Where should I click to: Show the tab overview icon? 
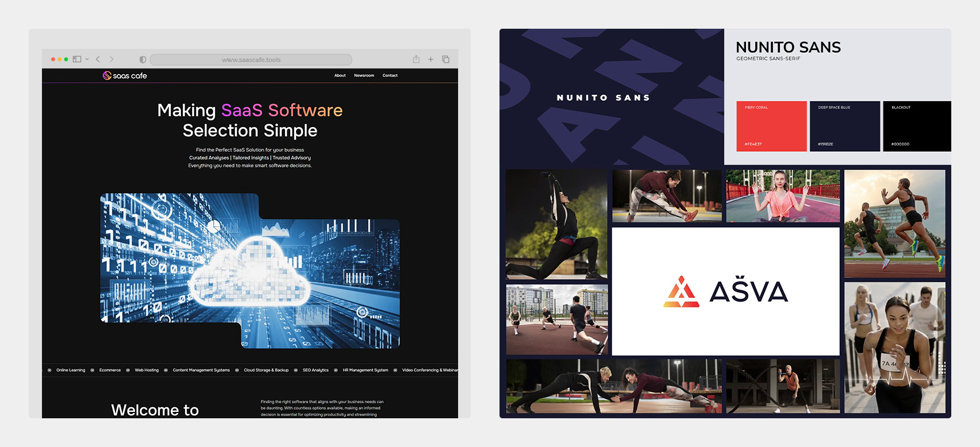click(445, 59)
